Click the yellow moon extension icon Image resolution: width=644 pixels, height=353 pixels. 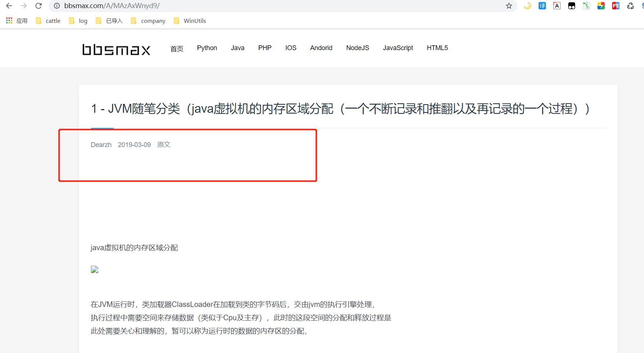coord(527,6)
